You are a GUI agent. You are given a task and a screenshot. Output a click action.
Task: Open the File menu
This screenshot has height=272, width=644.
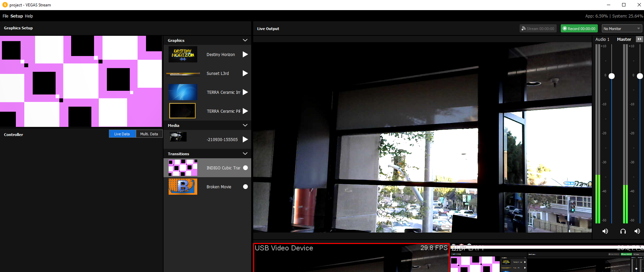tap(5, 16)
